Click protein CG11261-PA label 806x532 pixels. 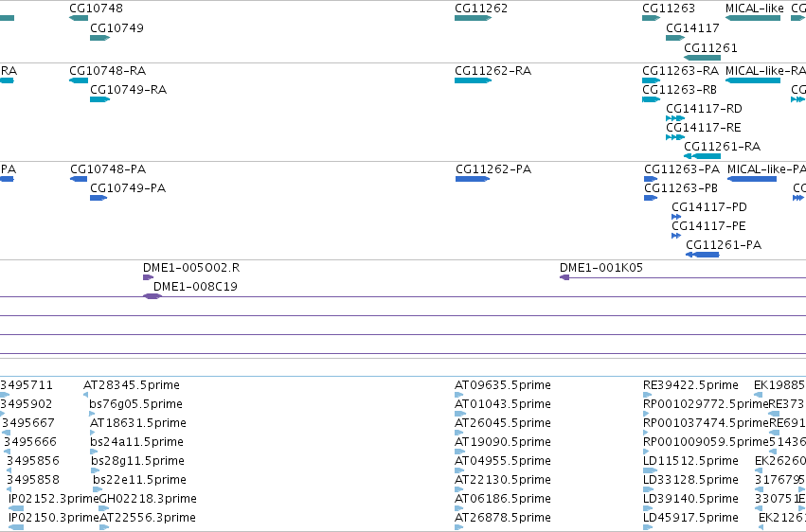724,245
